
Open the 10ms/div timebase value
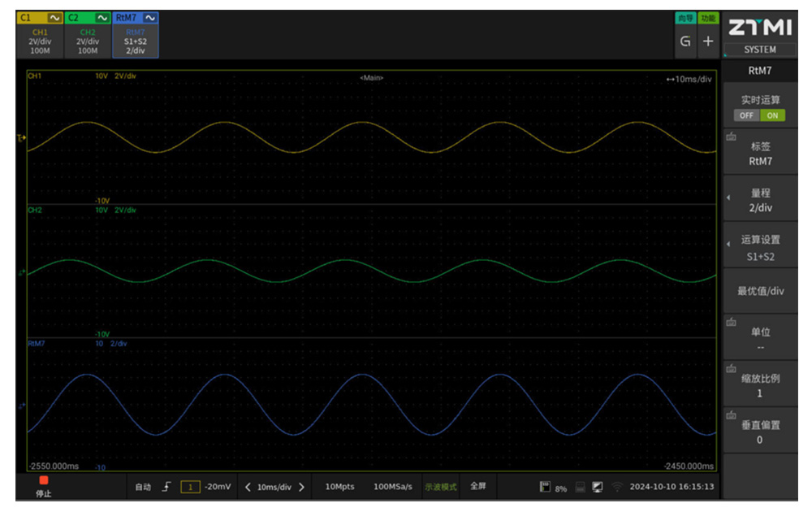click(x=274, y=487)
